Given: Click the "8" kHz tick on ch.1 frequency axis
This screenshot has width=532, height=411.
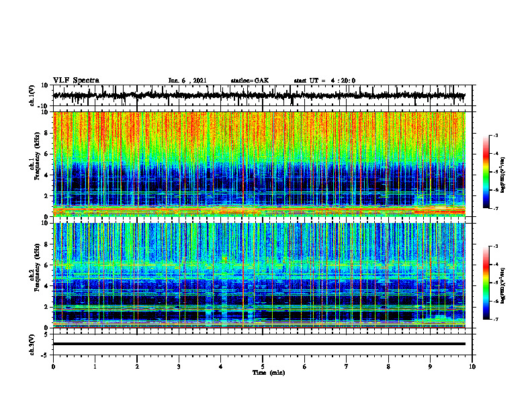Looking at the screenshot, I should [47, 133].
